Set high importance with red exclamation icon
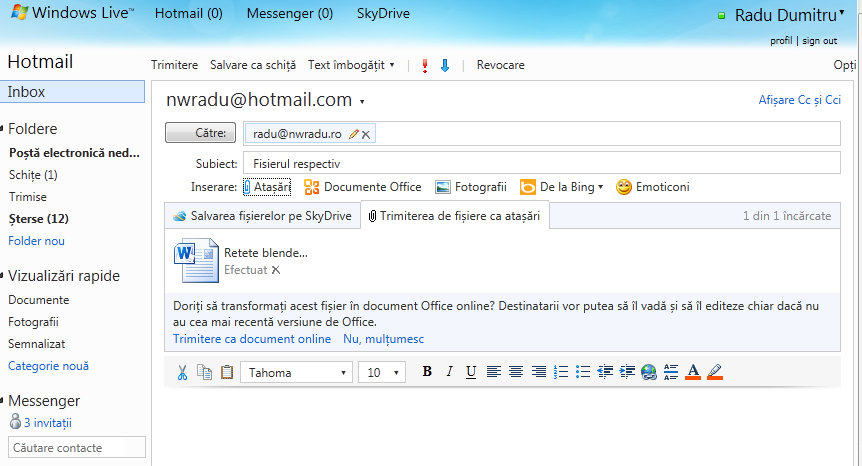 point(424,65)
